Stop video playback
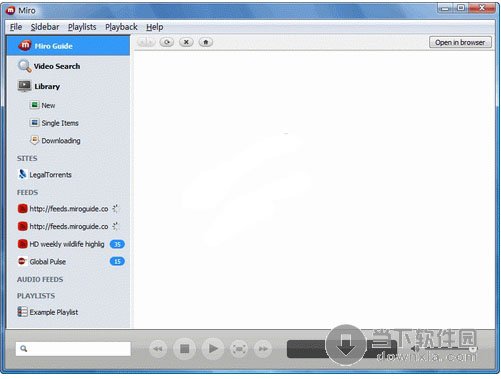Image resolution: width=501 pixels, height=379 pixels. [184, 349]
